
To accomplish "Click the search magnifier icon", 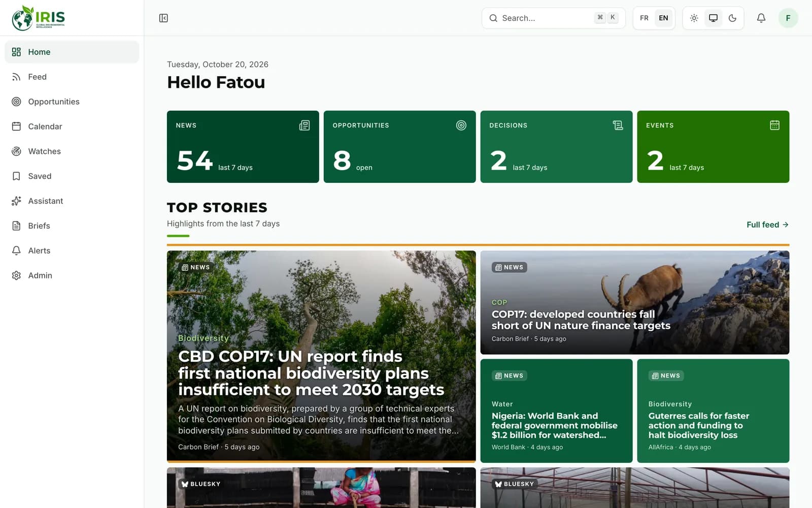I will pos(493,18).
